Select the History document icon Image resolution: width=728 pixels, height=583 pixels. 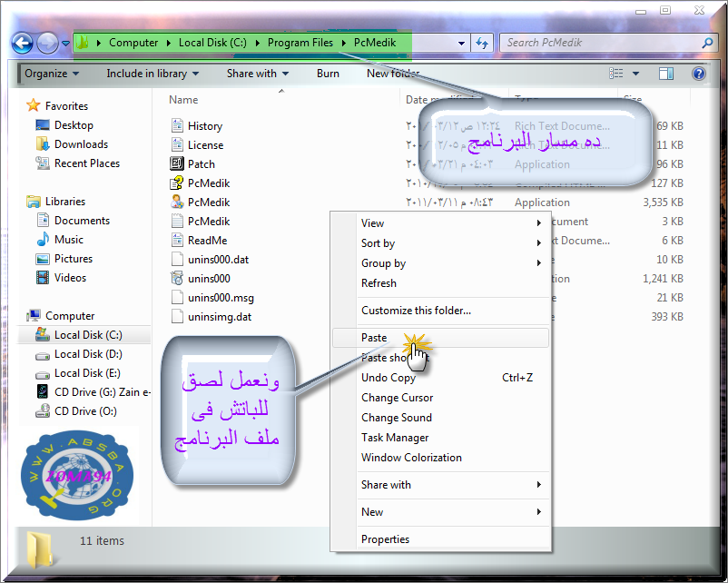[x=177, y=125]
